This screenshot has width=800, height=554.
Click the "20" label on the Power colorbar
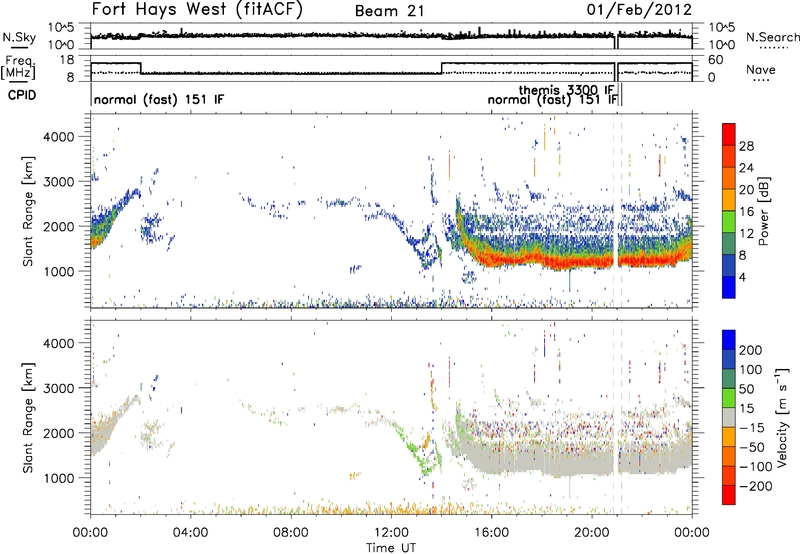click(746, 190)
